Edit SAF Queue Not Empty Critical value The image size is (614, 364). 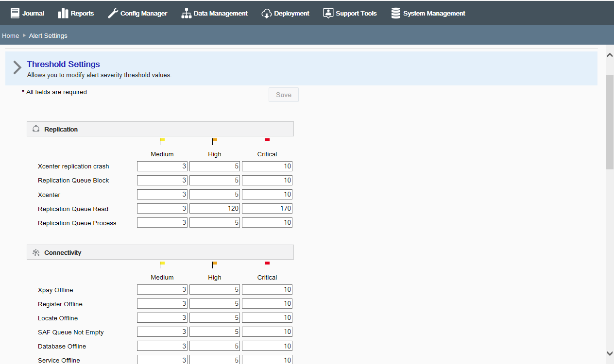click(267, 331)
